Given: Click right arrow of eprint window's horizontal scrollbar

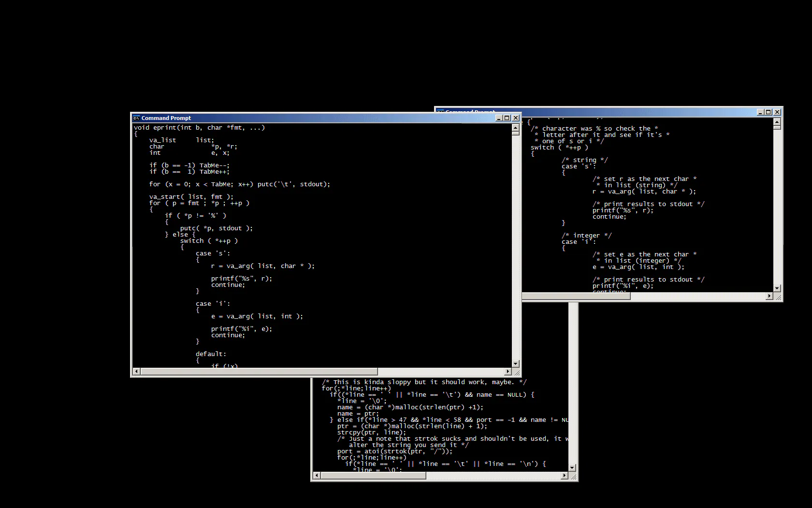Looking at the screenshot, I should pyautogui.click(x=507, y=372).
